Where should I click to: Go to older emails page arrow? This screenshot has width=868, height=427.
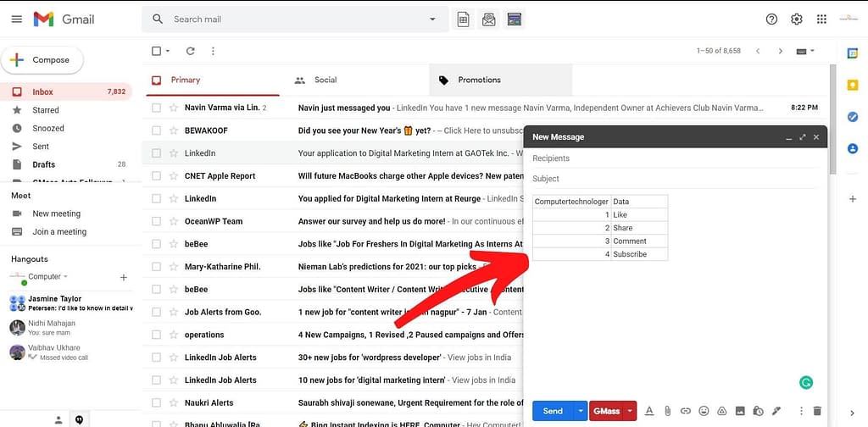pos(781,51)
